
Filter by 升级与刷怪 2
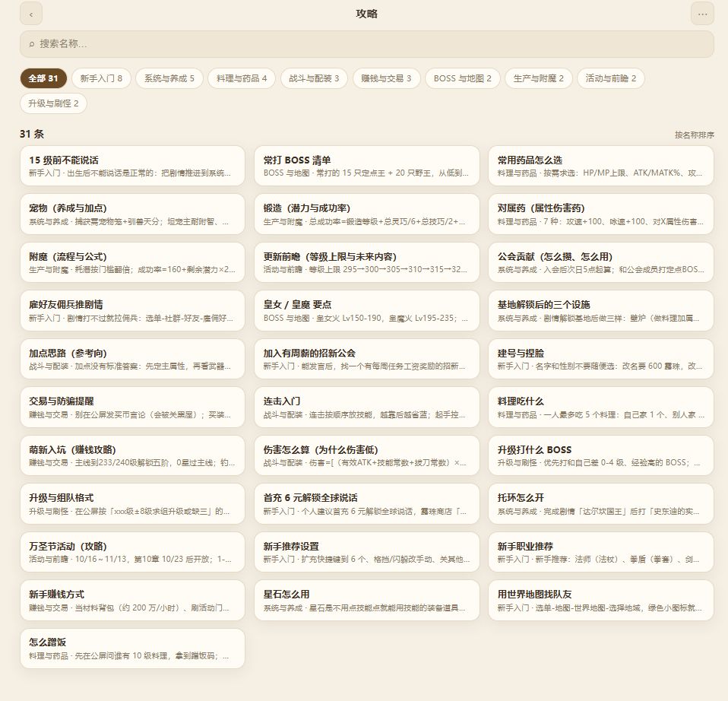[53, 103]
